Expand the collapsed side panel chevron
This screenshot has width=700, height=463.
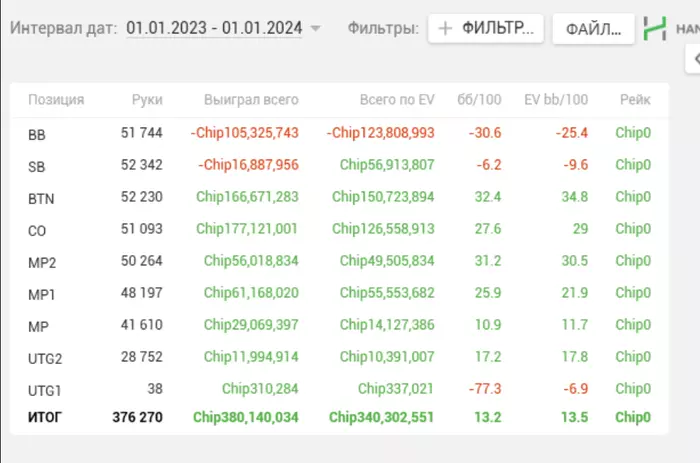point(695,58)
